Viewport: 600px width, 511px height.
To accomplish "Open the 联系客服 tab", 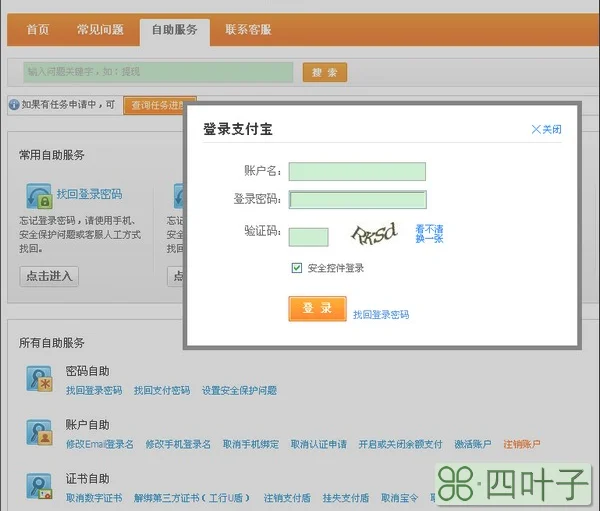I will pyautogui.click(x=248, y=29).
